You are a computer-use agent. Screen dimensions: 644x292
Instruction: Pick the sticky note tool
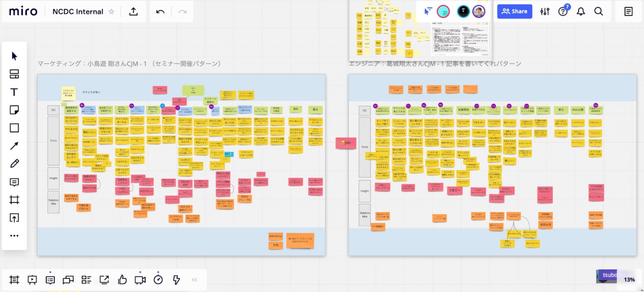tap(14, 110)
